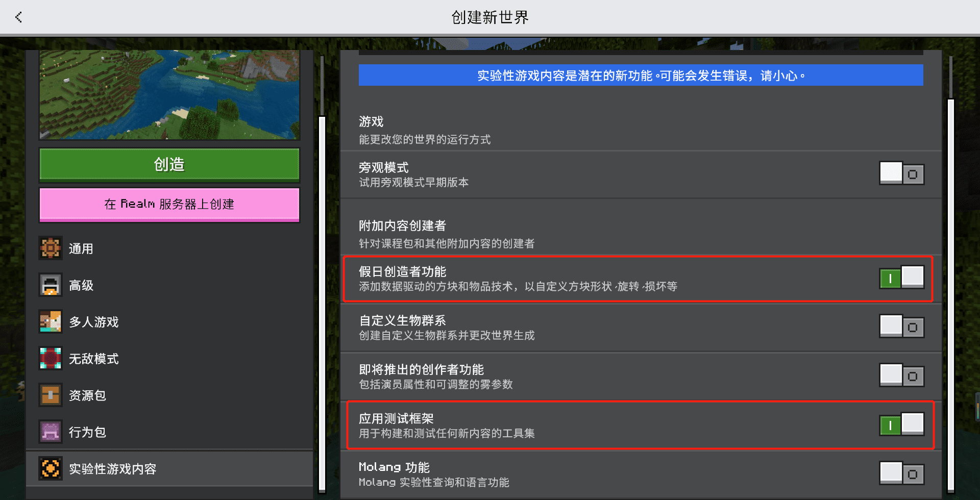Open the 多人游戏 settings tab
The height and width of the screenshot is (500, 980).
click(x=169, y=322)
